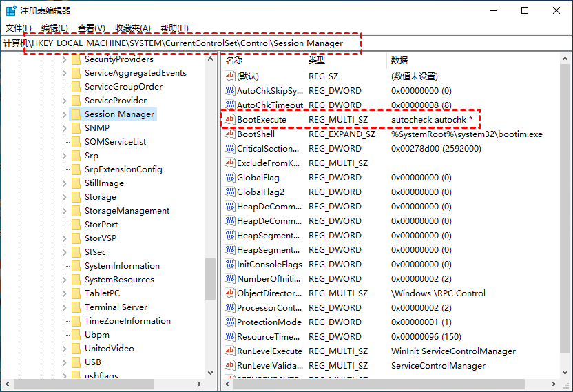
Task: Select the ProcessorCont... value name
Action: point(269,308)
